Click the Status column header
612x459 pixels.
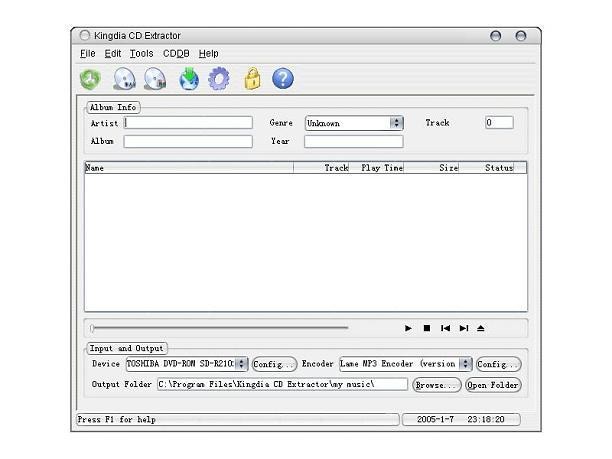[487, 168]
